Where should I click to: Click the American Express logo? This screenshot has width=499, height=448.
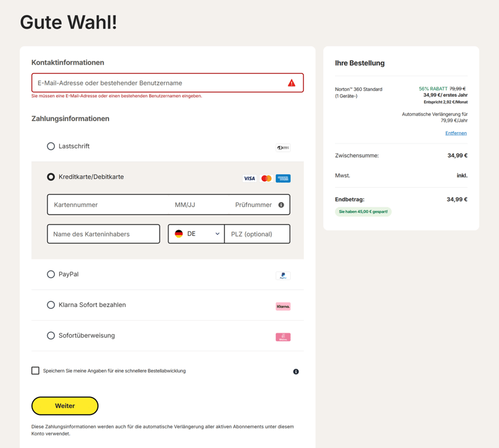[283, 178]
